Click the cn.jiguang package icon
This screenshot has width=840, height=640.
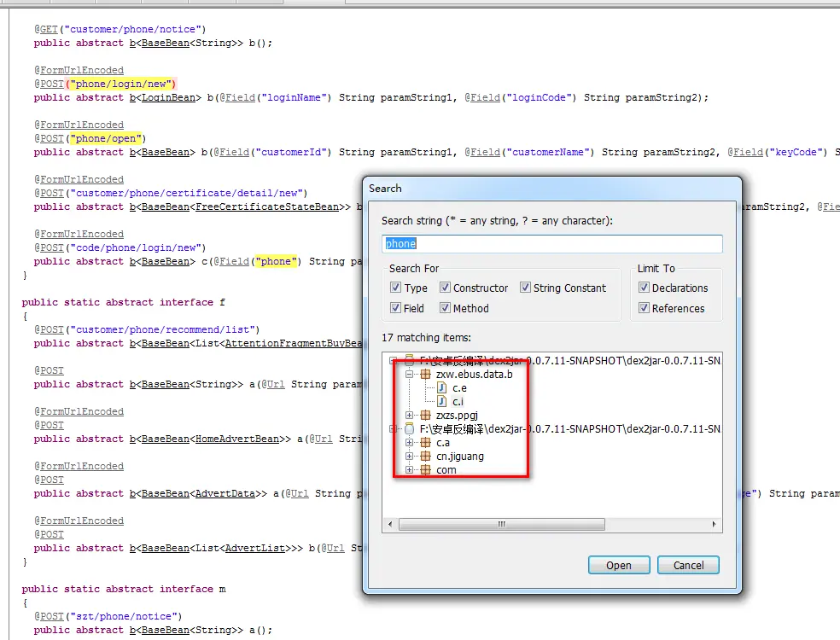click(x=425, y=457)
